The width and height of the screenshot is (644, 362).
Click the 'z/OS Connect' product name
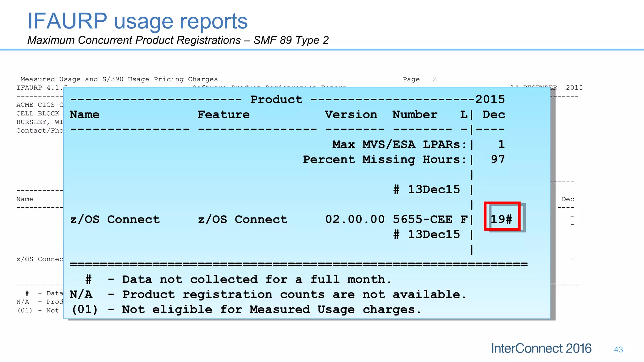(115, 219)
